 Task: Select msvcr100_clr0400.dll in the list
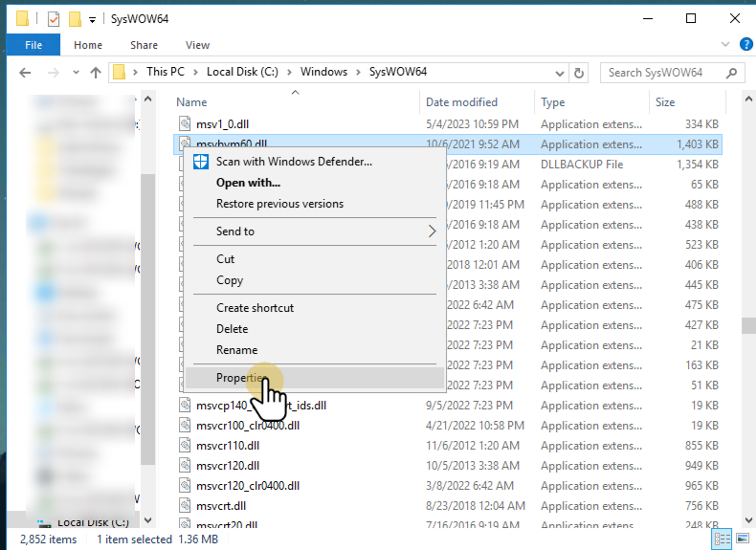coord(248,426)
